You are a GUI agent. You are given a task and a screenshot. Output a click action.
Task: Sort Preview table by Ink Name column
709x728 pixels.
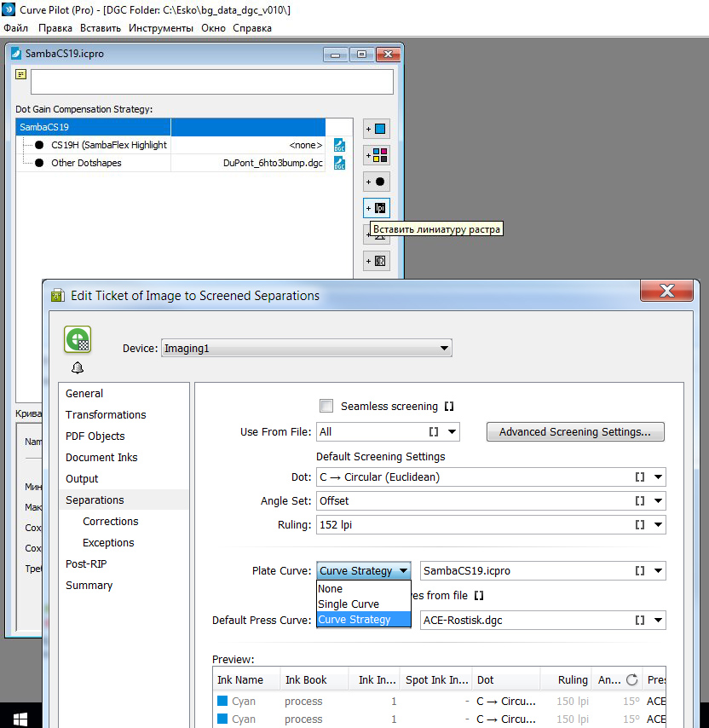tap(246, 679)
